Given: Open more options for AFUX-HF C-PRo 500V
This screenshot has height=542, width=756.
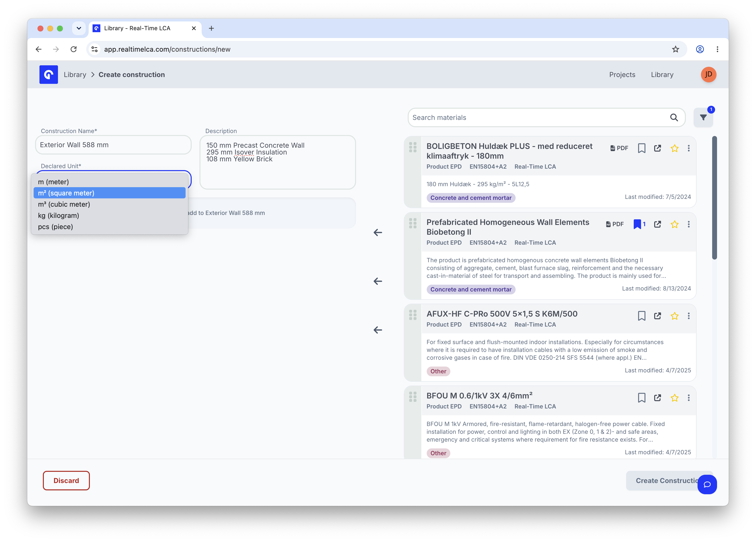Looking at the screenshot, I should click(689, 316).
